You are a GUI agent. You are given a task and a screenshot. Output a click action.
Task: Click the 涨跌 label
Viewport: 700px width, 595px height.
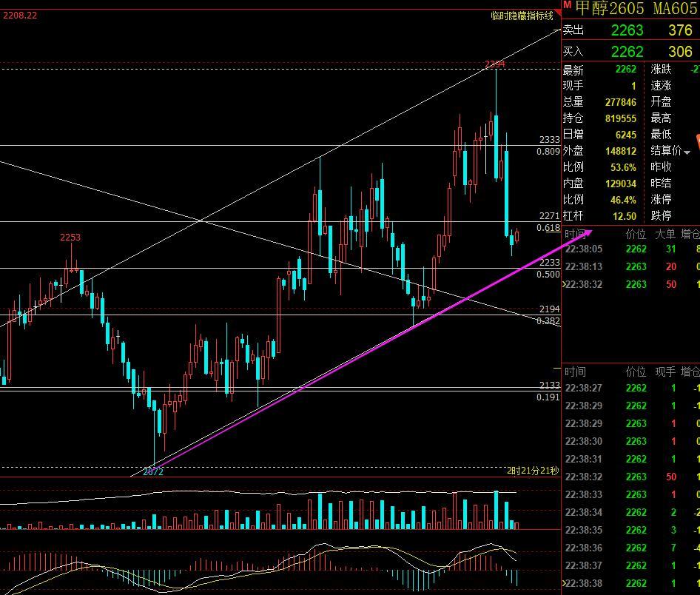(661, 69)
